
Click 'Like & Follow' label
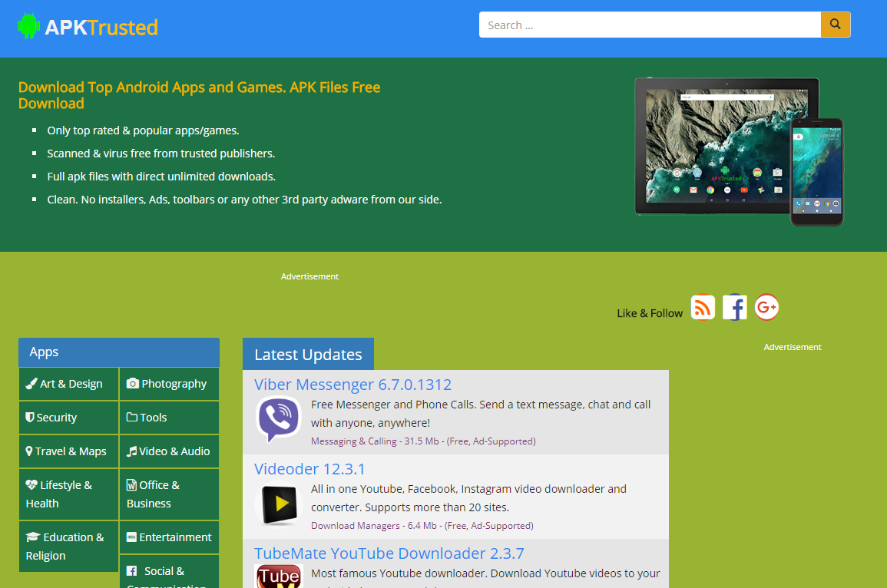click(x=650, y=313)
